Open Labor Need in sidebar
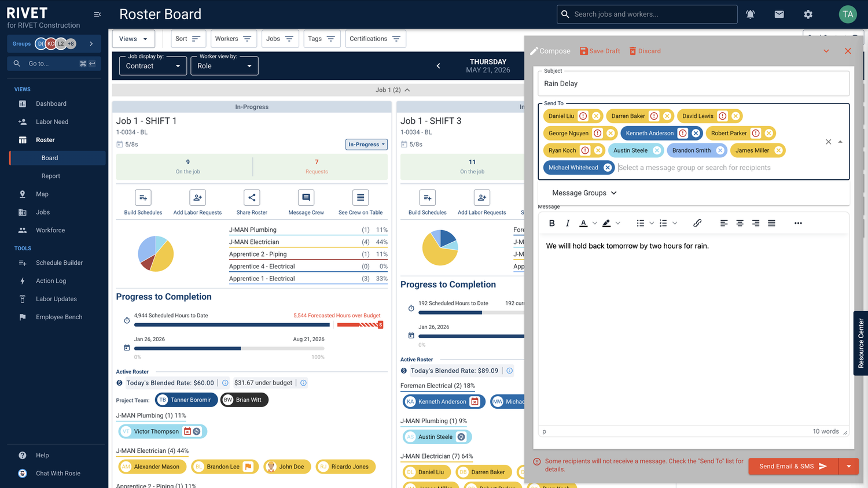The image size is (868, 488). pyautogui.click(x=52, y=122)
